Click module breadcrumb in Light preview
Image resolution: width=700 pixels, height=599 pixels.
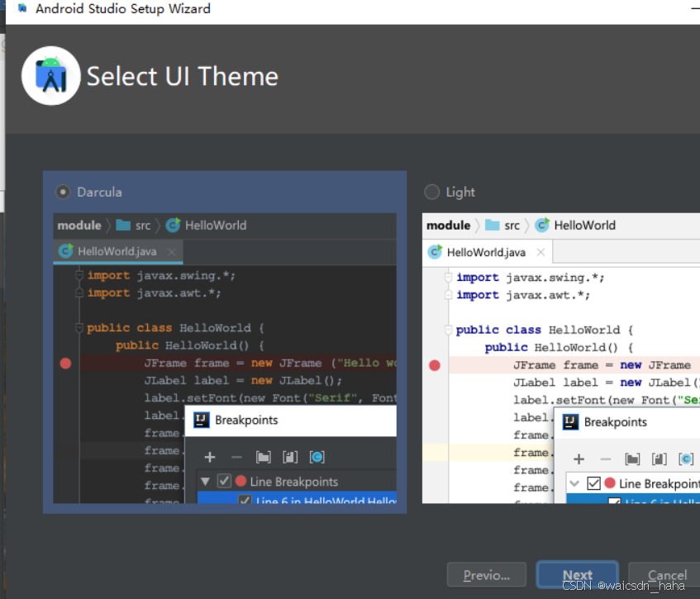point(448,226)
